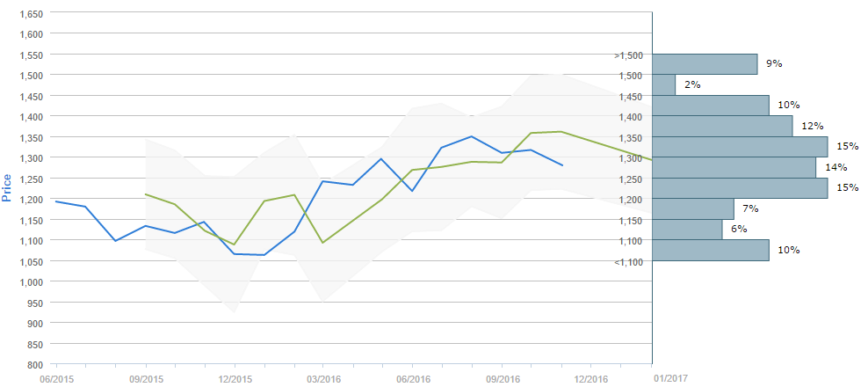The image size is (868, 387).
Task: Select the 03/2016 date label
Action: pyautogui.click(x=323, y=378)
